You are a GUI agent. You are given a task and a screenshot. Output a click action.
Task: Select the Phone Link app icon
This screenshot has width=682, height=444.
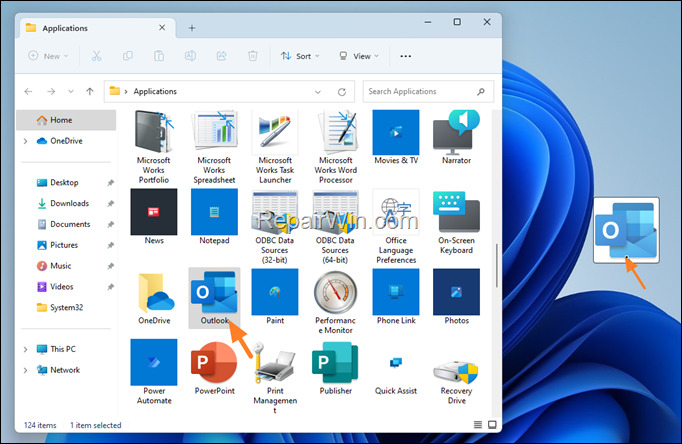396,292
